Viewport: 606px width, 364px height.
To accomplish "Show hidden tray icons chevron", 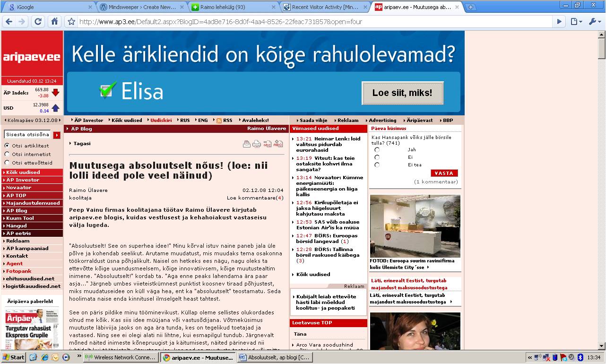I will [x=530, y=357].
